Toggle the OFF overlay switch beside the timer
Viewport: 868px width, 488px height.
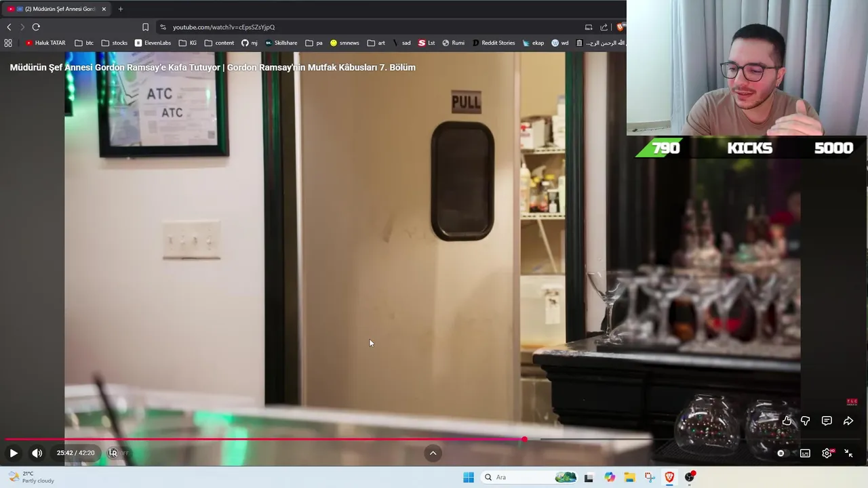(118, 453)
